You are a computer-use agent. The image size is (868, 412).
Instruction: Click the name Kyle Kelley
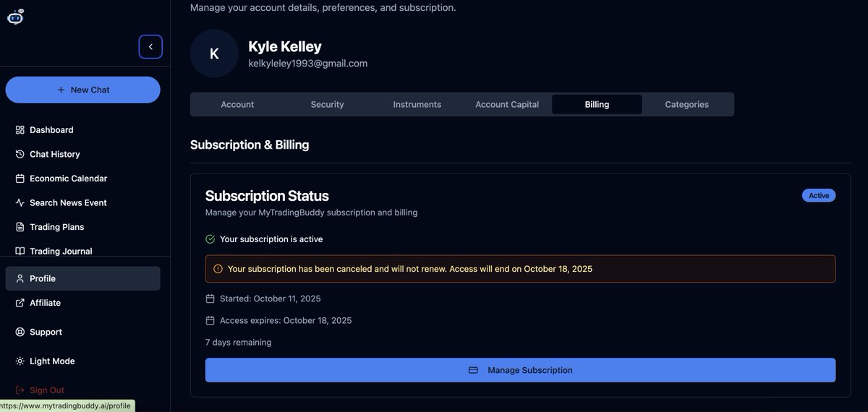tap(285, 46)
